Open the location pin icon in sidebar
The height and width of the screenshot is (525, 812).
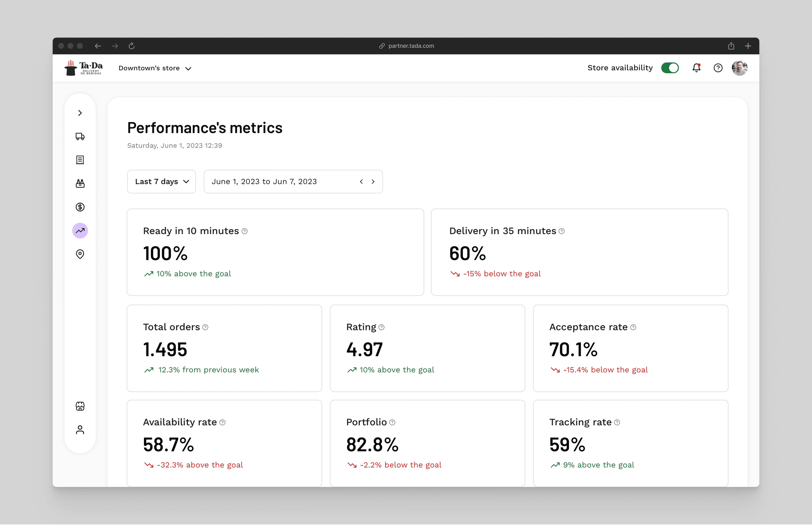coord(80,254)
